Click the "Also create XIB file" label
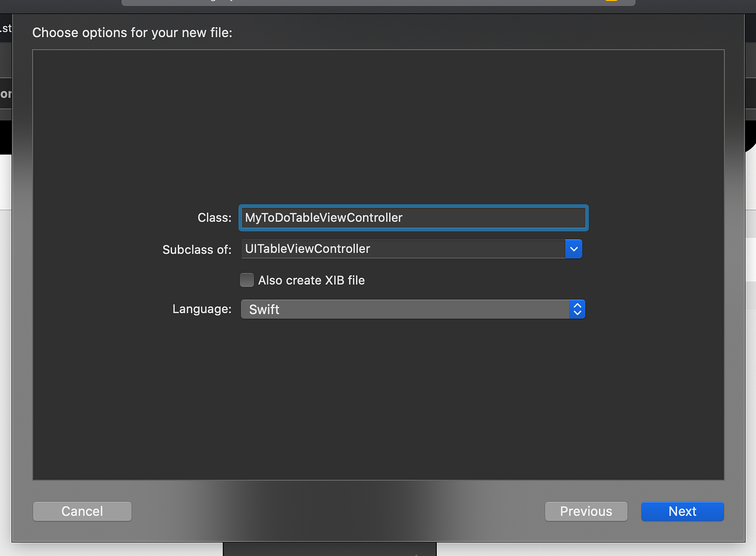 coord(312,280)
